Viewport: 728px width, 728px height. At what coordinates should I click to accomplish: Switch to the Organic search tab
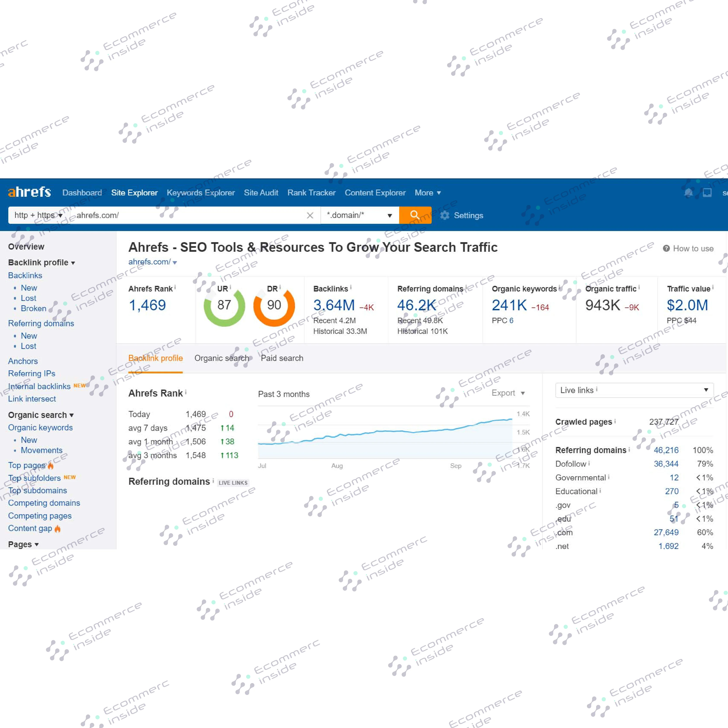point(222,358)
